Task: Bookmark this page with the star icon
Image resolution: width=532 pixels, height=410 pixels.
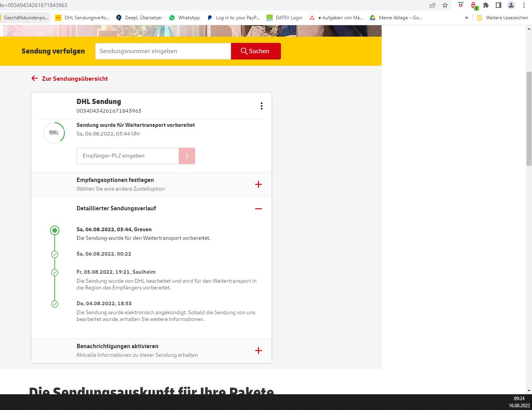Action: tap(445, 5)
